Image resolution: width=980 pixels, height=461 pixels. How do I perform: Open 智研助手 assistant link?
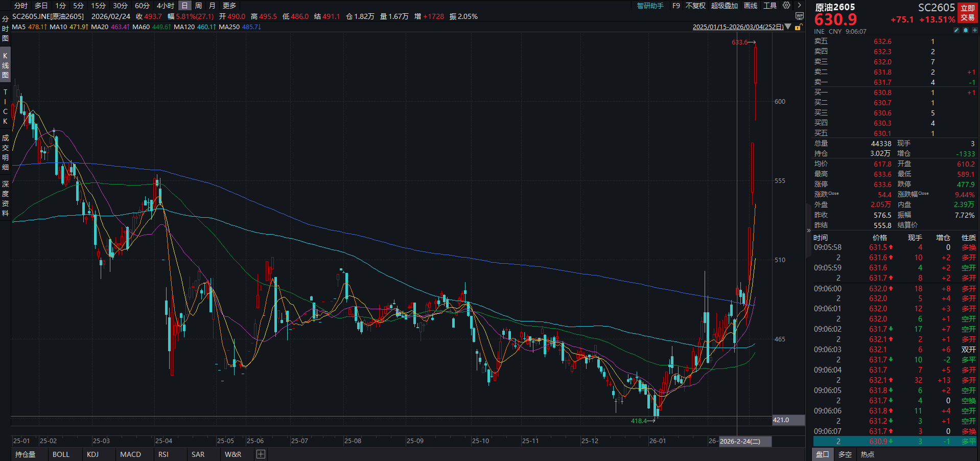650,6
